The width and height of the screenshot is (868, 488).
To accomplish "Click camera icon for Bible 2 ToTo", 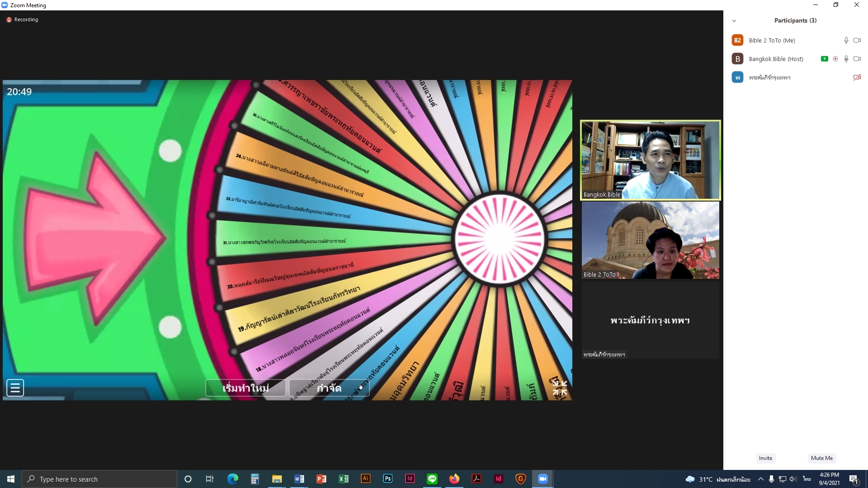I will (857, 40).
